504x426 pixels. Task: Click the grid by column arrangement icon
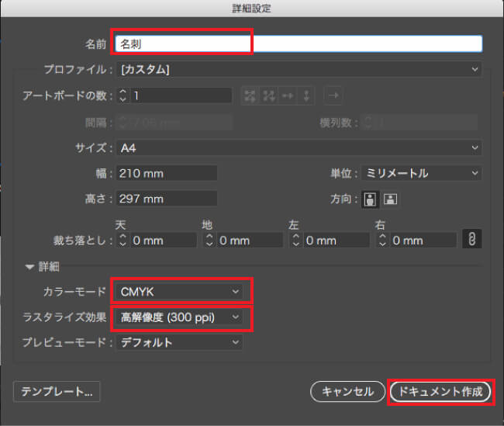click(269, 95)
